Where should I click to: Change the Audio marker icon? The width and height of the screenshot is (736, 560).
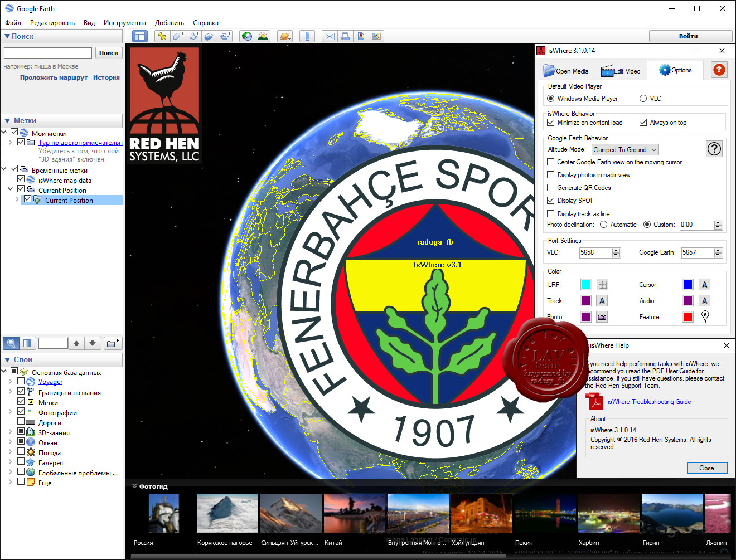click(705, 300)
